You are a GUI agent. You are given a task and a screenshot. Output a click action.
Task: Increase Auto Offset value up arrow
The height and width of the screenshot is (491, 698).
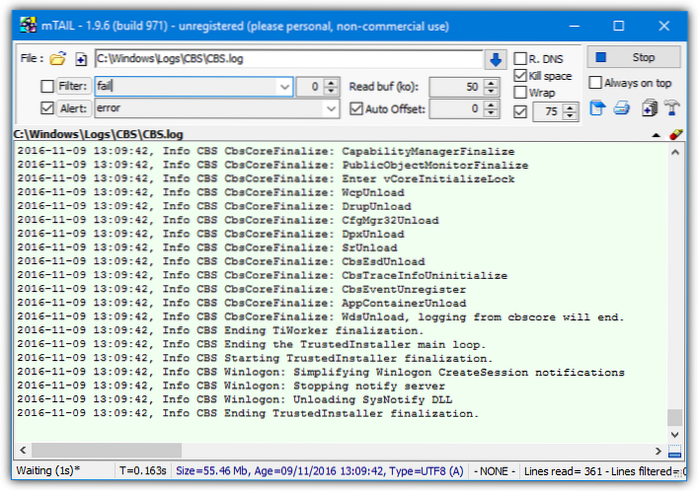click(491, 105)
